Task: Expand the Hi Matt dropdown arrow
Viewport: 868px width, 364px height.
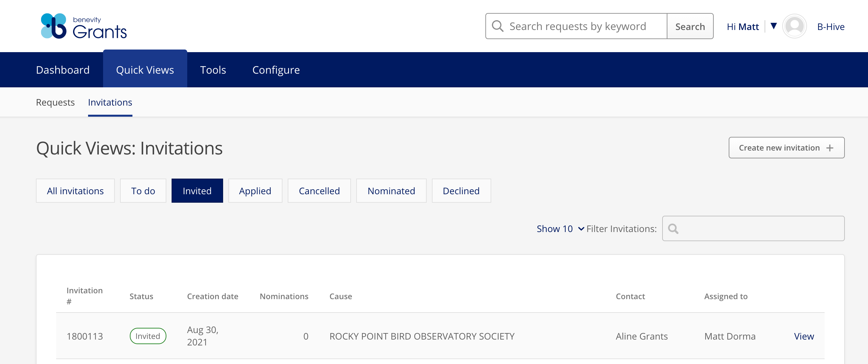Action: [774, 26]
